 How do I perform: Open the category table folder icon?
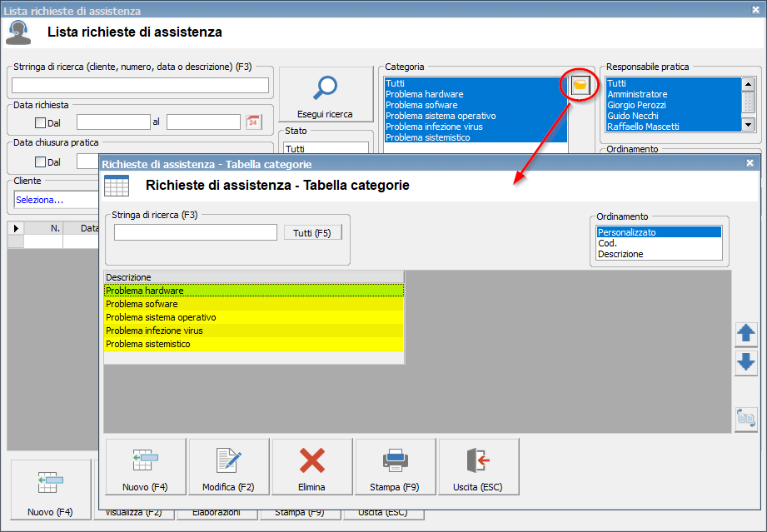(580, 85)
